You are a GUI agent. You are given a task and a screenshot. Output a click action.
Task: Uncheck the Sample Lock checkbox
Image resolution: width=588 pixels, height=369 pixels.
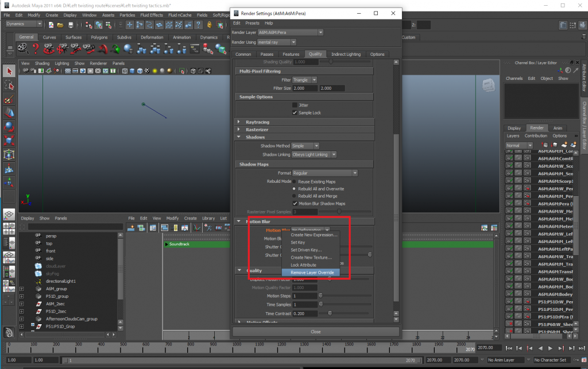click(295, 113)
